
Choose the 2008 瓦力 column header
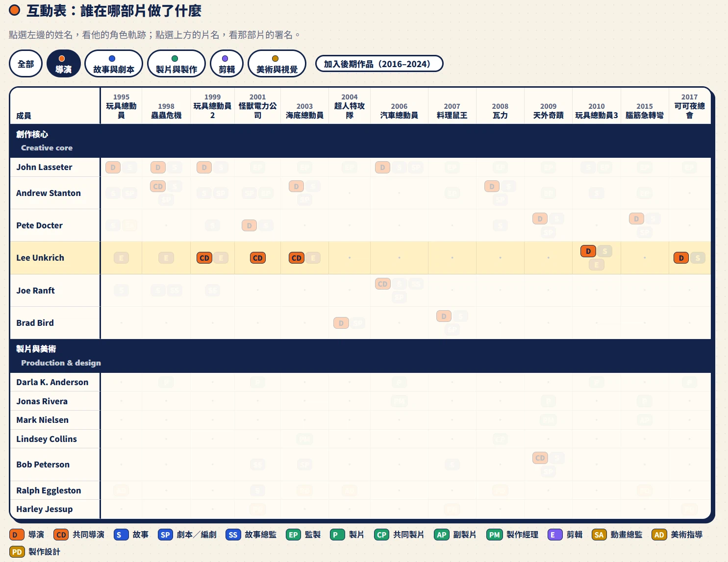tap(500, 106)
